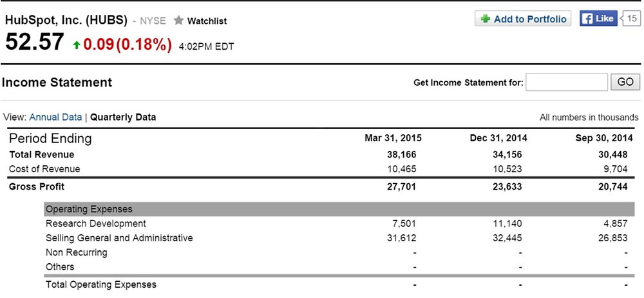Click SG&A value 26,853
Viewport: 644px width, 298px height.
click(x=613, y=238)
